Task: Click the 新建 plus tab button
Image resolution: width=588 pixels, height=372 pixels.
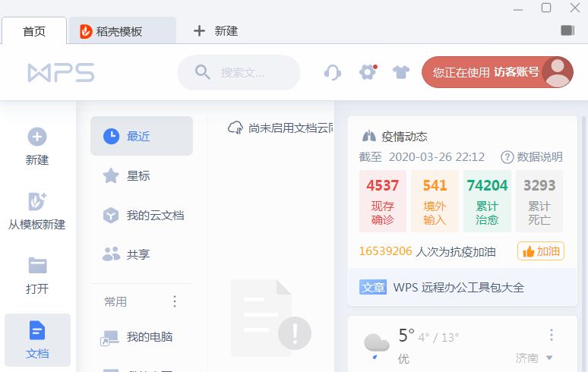Action: tap(216, 30)
